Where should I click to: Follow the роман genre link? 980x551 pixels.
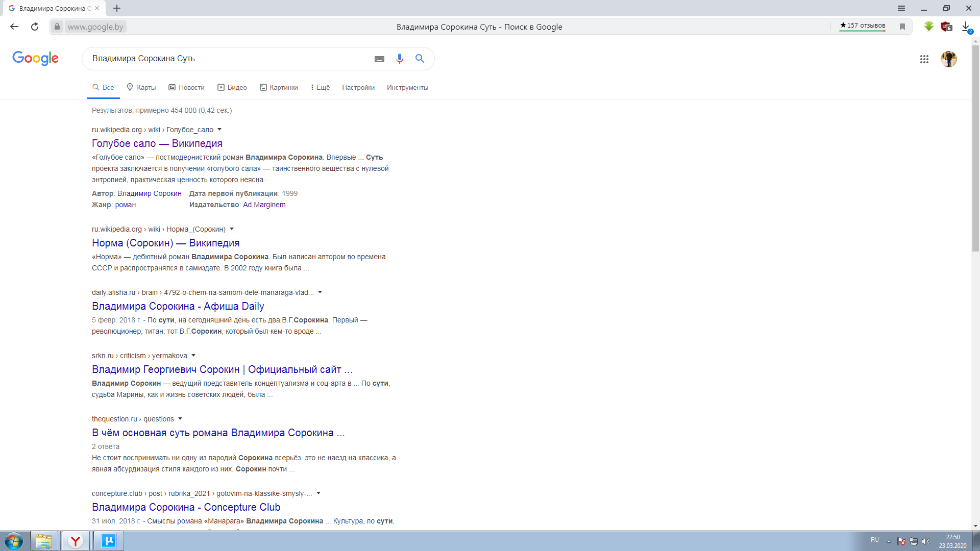(126, 205)
